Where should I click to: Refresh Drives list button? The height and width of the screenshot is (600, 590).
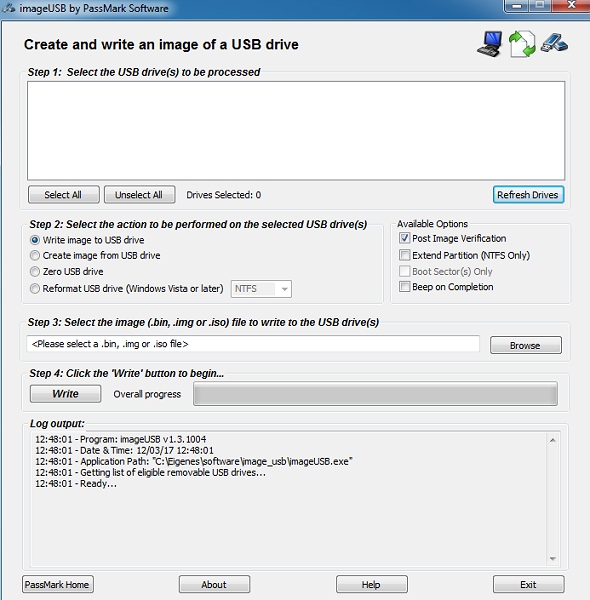pyautogui.click(x=528, y=195)
